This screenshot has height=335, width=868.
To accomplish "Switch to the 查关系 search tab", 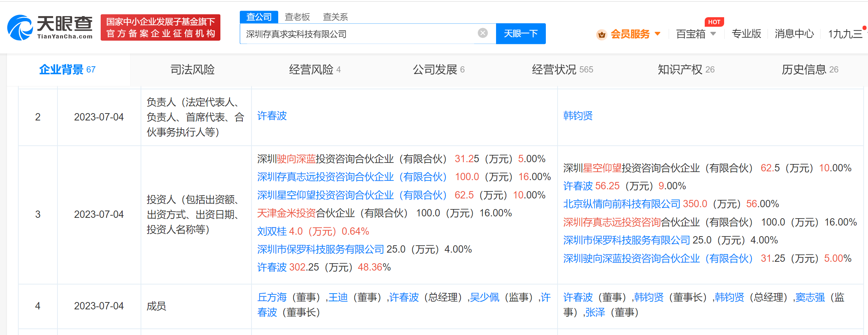I will (335, 17).
